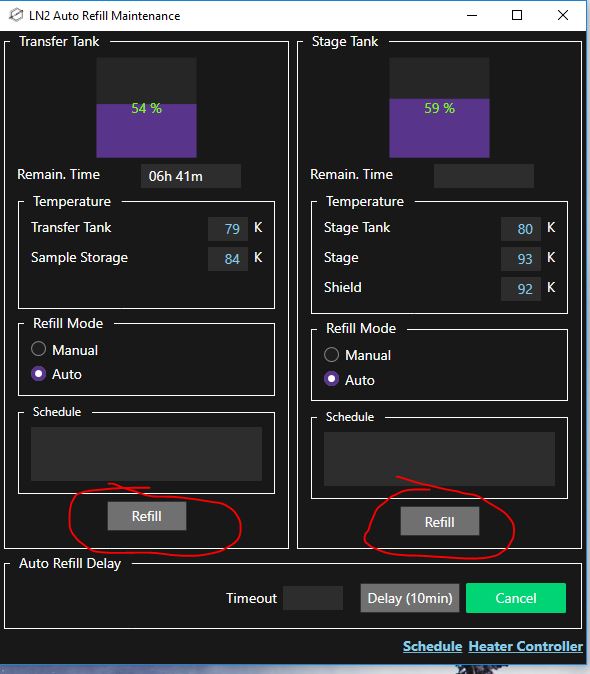Click the Delay (10min) button
This screenshot has width=590, height=674.
click(410, 598)
